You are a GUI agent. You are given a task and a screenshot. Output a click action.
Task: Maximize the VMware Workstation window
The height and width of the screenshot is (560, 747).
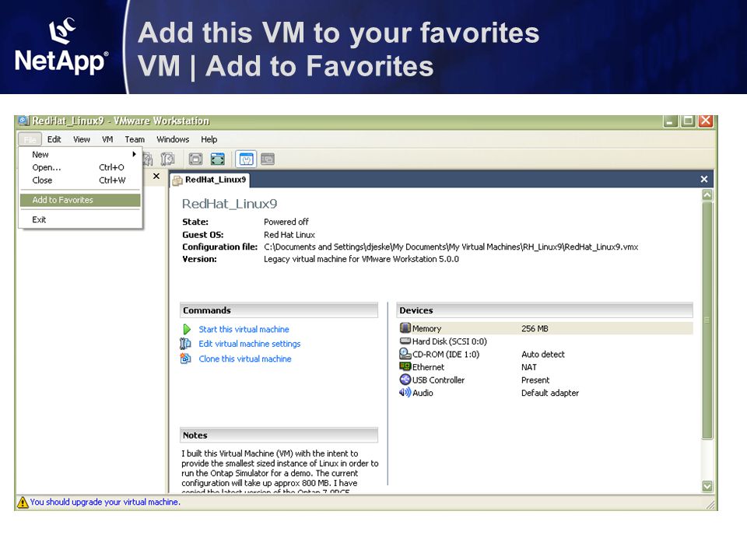688,121
